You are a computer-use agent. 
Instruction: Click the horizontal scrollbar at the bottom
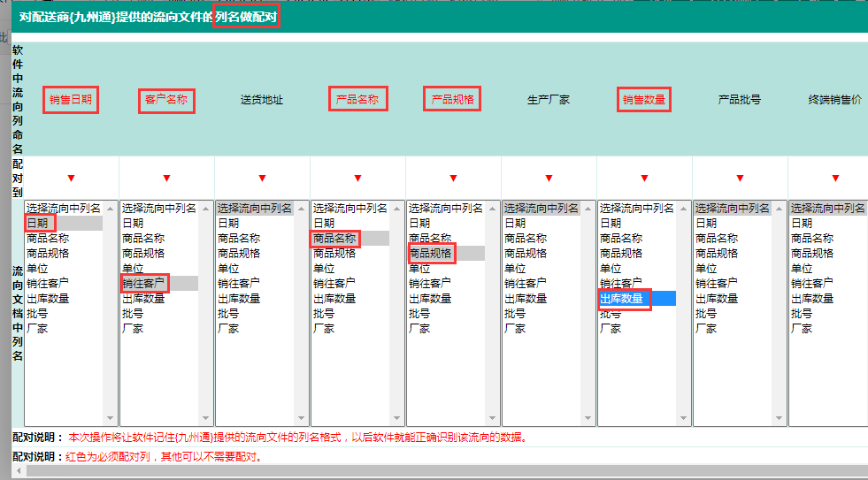coord(434,472)
